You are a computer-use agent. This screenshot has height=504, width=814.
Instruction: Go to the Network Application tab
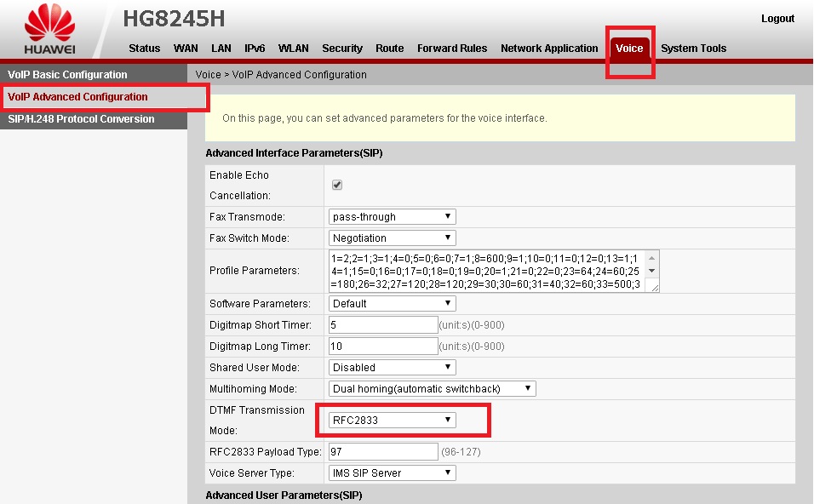549,49
